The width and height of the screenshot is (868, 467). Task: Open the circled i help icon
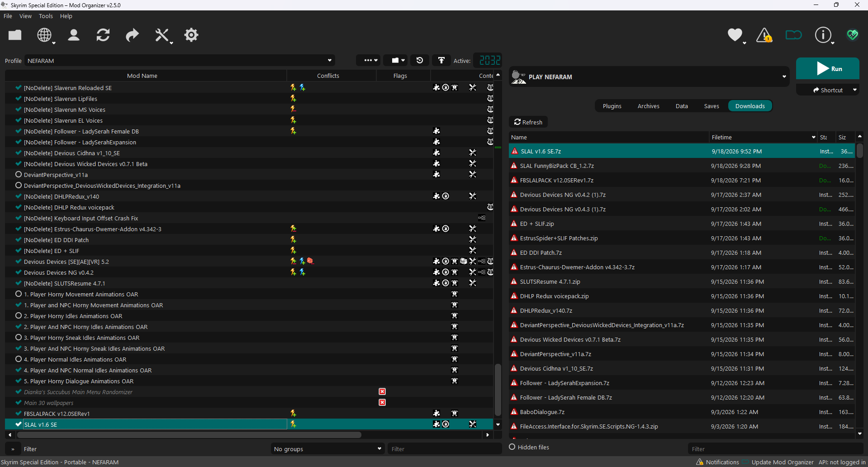coord(823,35)
